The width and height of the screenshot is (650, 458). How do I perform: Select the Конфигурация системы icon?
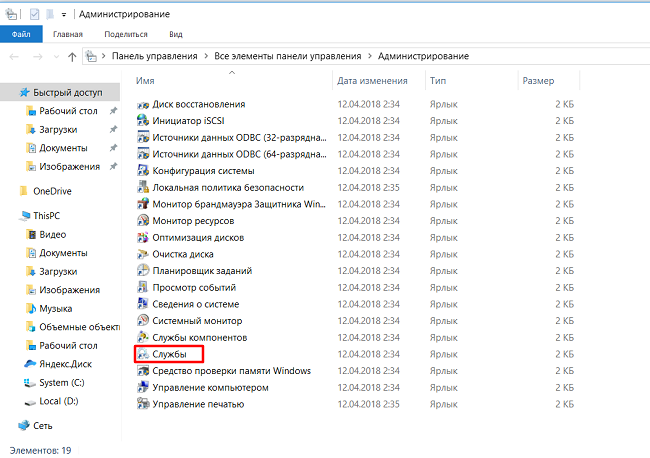142,170
